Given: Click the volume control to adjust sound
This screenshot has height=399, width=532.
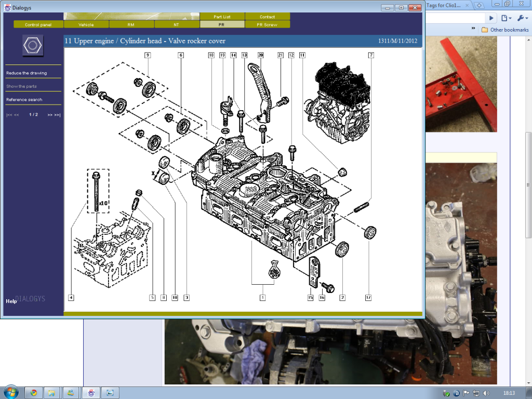Looking at the screenshot, I should 486,392.
